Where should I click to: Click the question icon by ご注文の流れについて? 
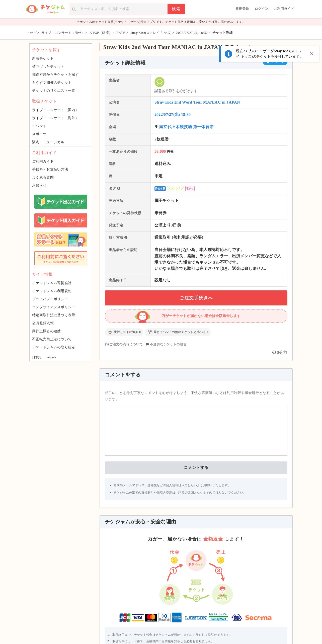(107, 344)
